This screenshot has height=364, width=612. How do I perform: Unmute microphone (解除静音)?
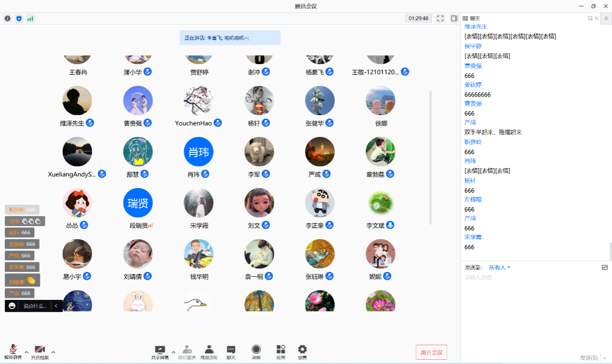click(13, 351)
